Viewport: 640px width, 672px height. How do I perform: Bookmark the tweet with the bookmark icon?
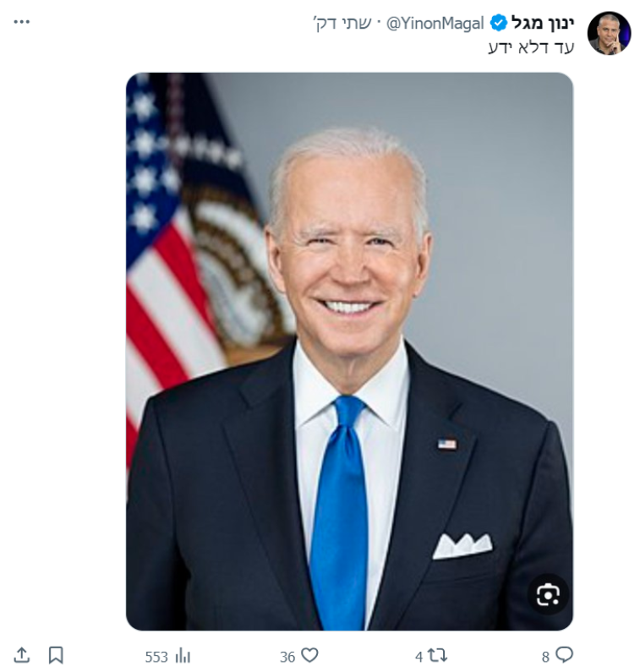tap(56, 655)
